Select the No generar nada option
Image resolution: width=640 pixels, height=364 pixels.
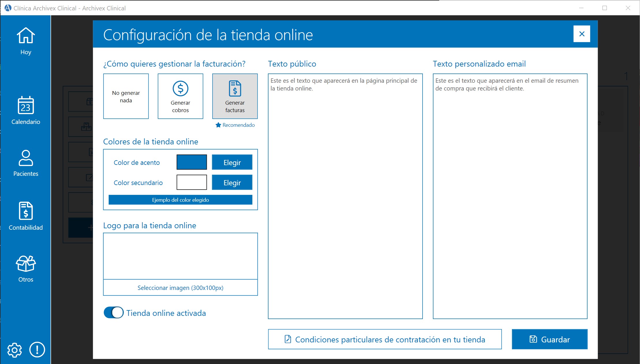[x=126, y=96]
